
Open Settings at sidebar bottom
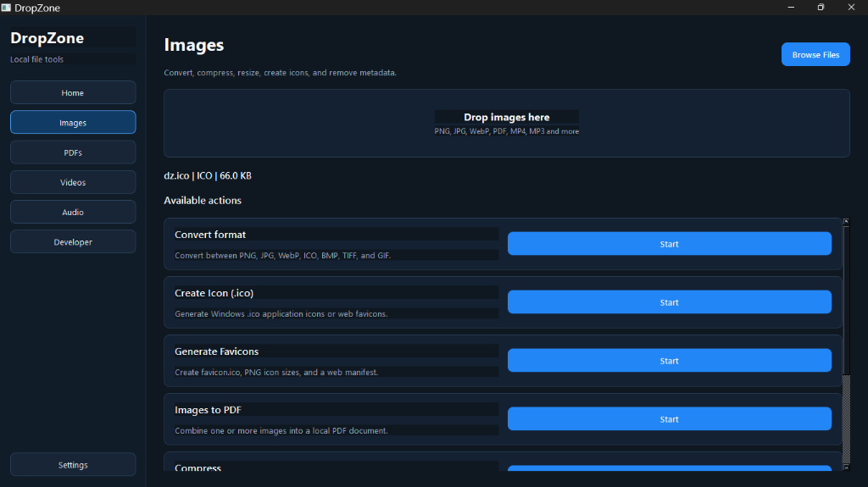[73, 465]
